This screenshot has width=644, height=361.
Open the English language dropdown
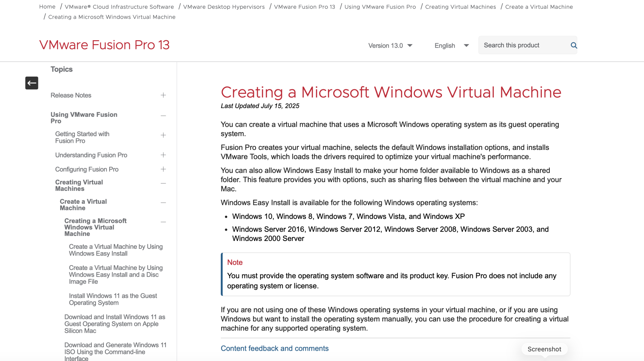point(451,46)
